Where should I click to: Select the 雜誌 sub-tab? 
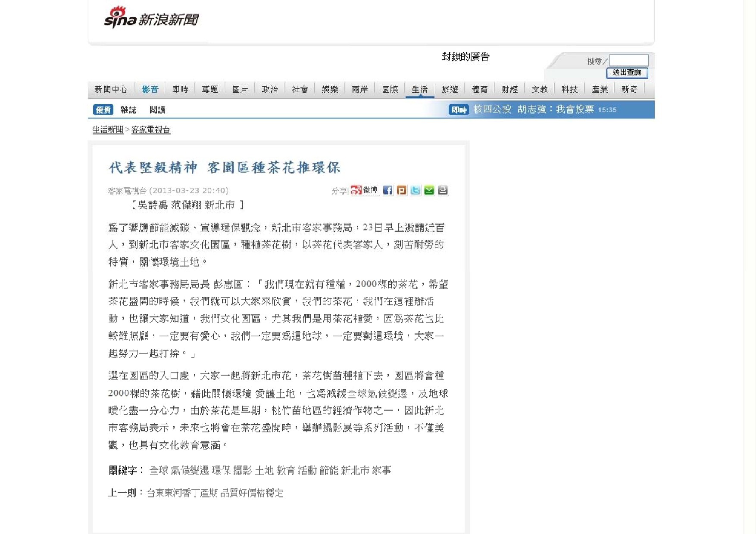tap(128, 110)
